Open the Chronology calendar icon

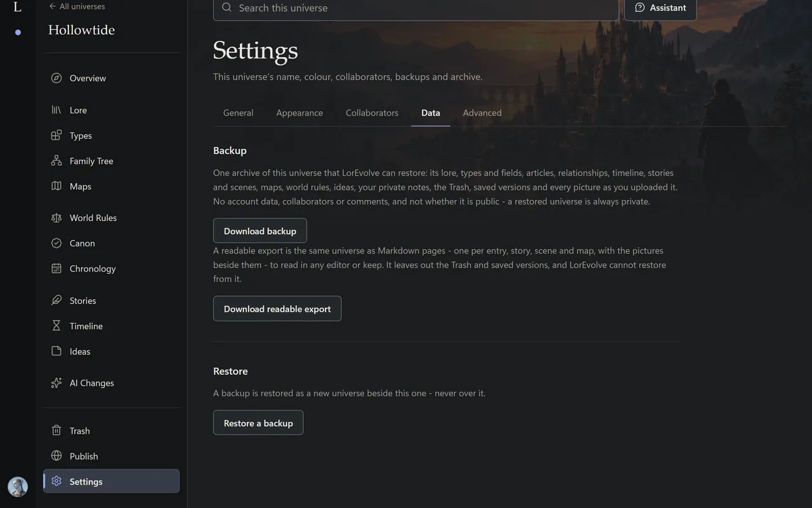(56, 269)
